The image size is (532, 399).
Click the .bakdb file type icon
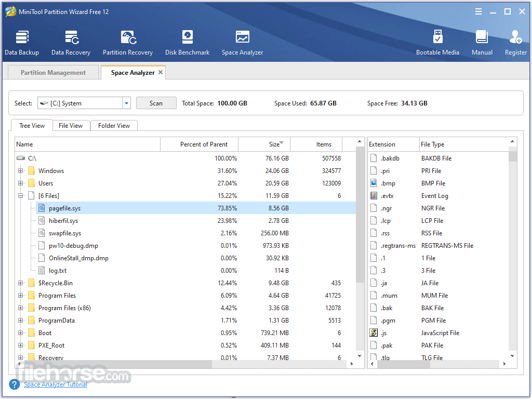coord(374,158)
